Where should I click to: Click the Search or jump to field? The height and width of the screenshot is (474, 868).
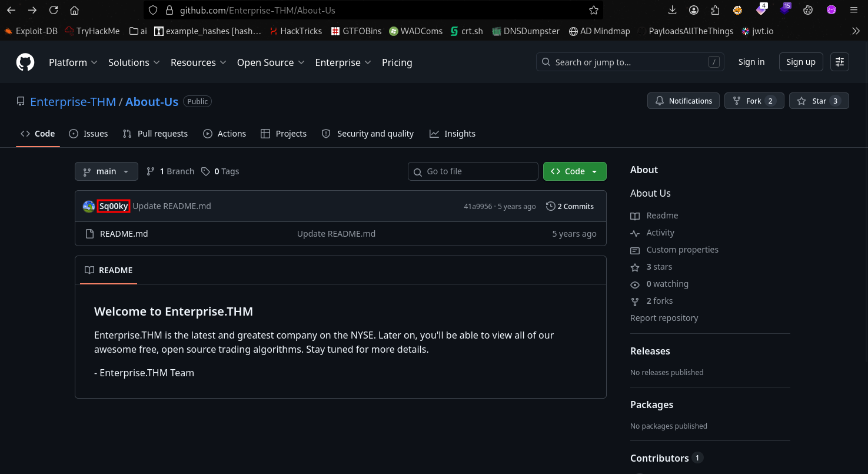click(630, 62)
